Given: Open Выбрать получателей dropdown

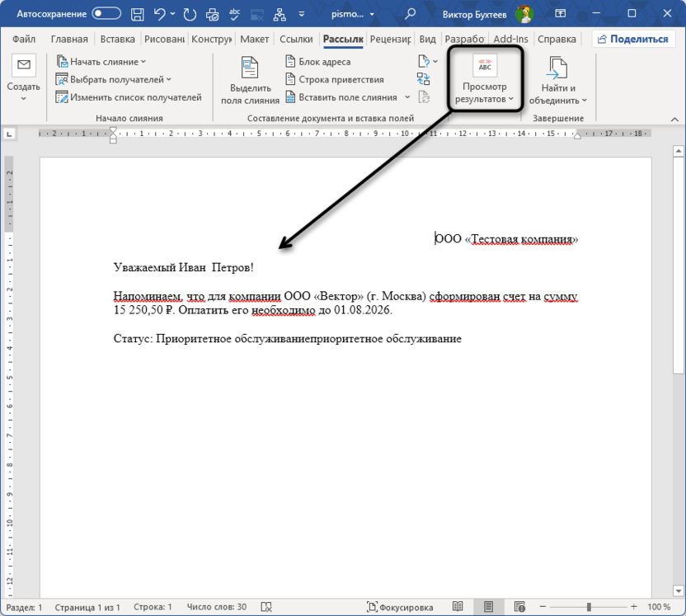Looking at the screenshot, I should coord(113,80).
